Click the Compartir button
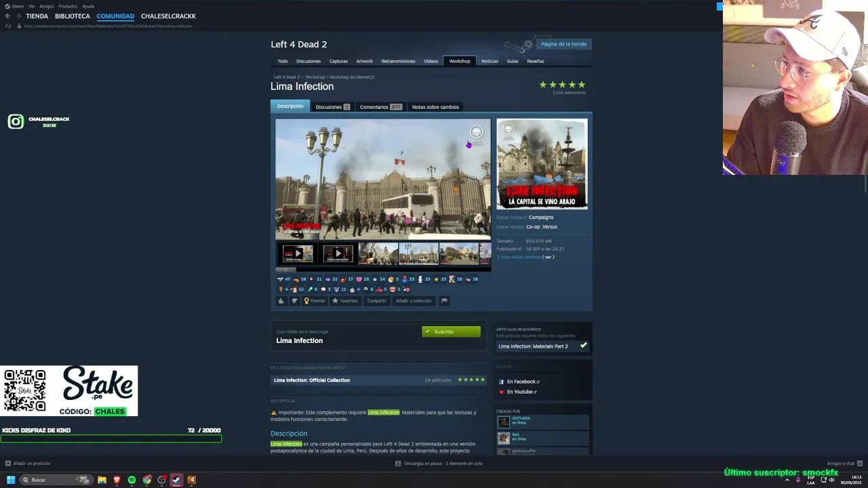Image resolution: width=868 pixels, height=488 pixels. tap(376, 301)
